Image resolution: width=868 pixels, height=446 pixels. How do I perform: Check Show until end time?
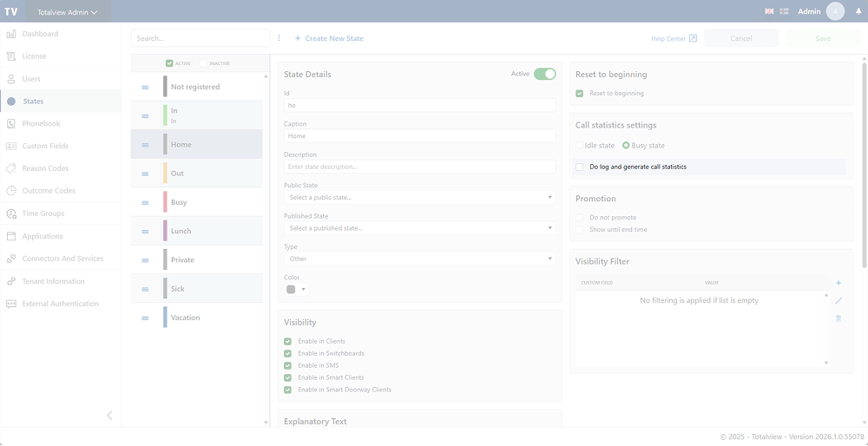pyautogui.click(x=580, y=230)
